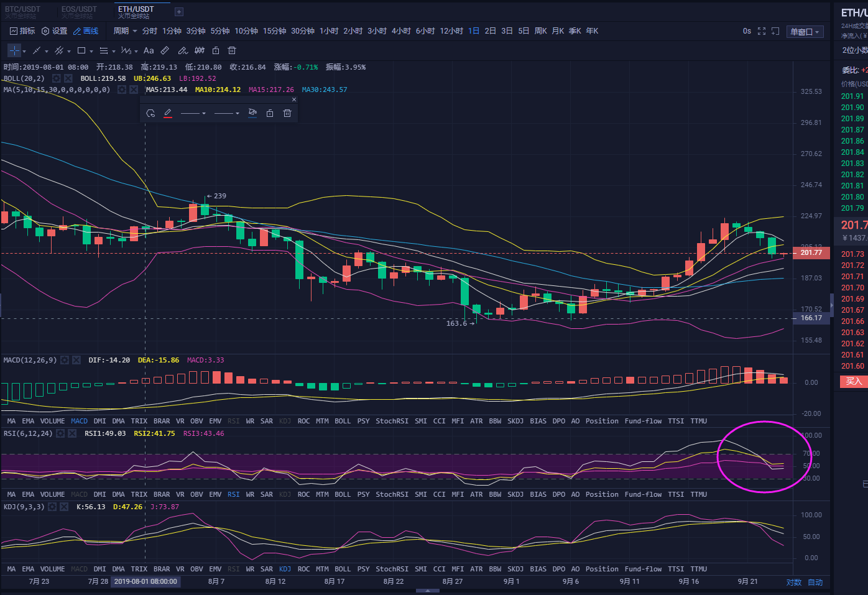Choose BOLL in the RSI panel indicator row
Screen dimensions: 868x595
[343, 494]
